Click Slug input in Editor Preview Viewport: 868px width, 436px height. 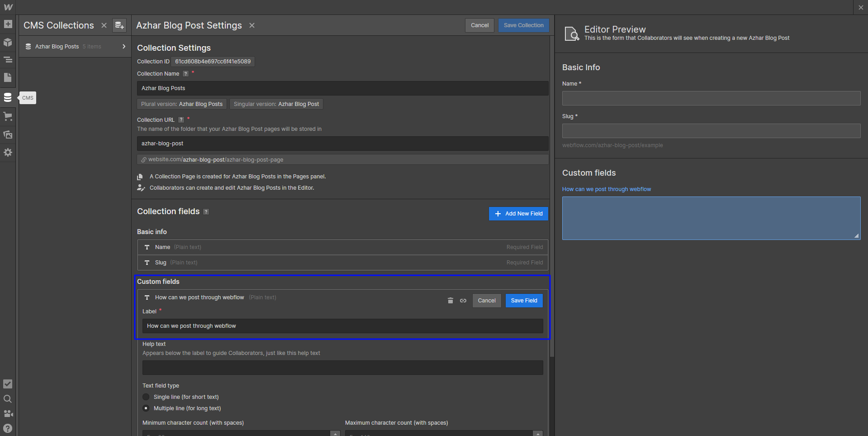(711, 131)
